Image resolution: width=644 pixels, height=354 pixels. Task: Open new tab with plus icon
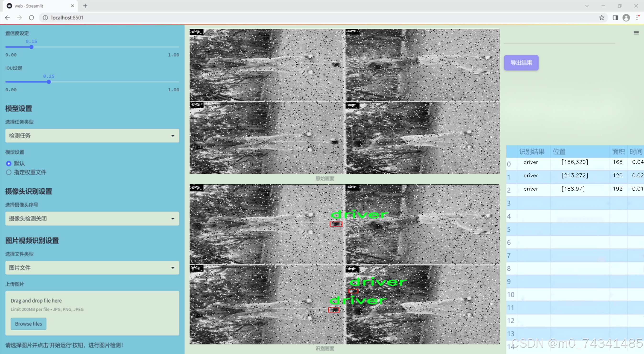click(85, 6)
